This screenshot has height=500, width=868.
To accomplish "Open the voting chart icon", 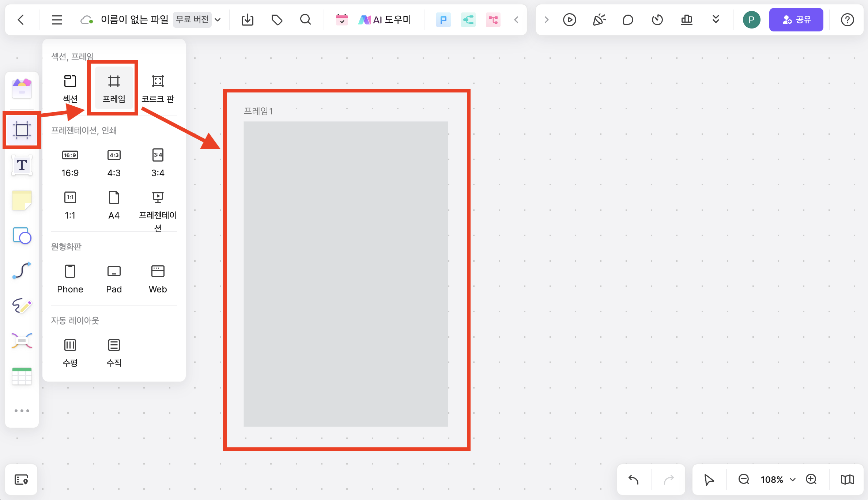I will [x=687, y=20].
